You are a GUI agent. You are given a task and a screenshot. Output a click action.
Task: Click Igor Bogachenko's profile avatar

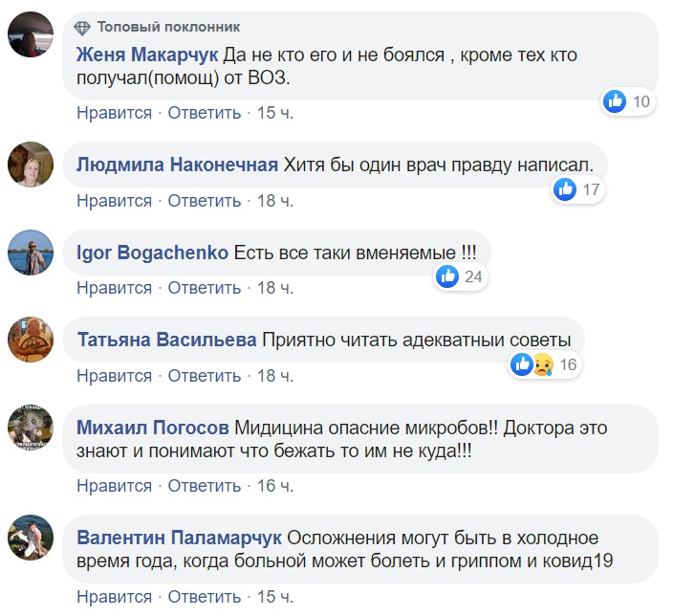click(30, 252)
